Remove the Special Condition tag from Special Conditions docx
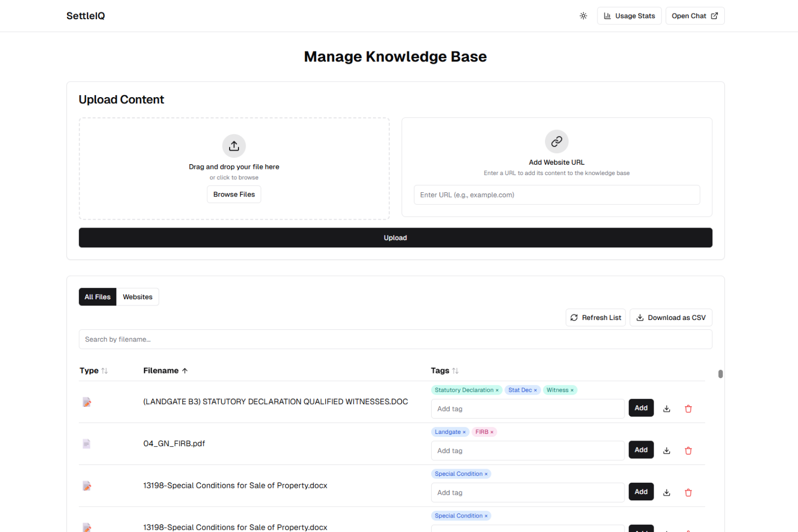This screenshot has width=798, height=532. [487, 473]
